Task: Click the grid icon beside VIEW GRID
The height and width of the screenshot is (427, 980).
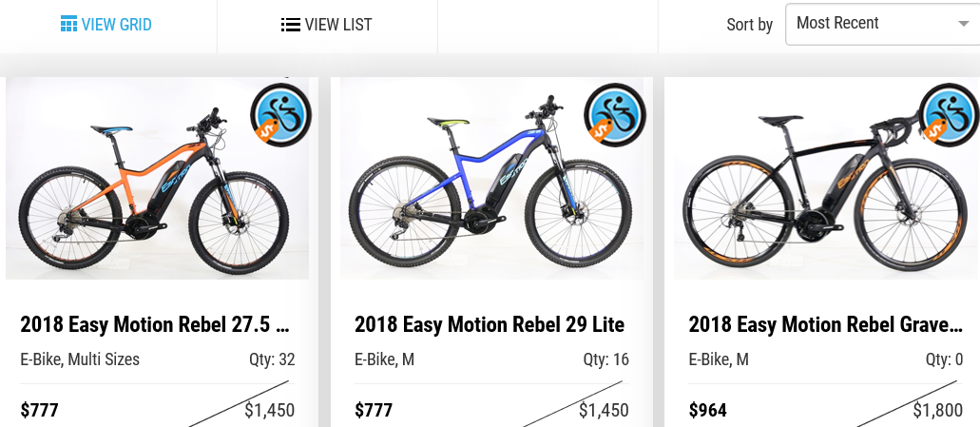Action: pos(68,25)
